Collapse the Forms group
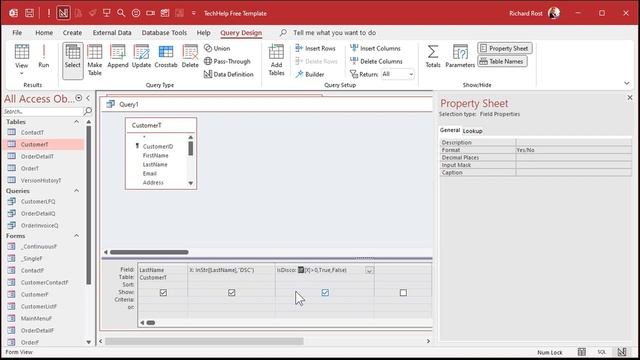The width and height of the screenshot is (640, 360). [76, 236]
